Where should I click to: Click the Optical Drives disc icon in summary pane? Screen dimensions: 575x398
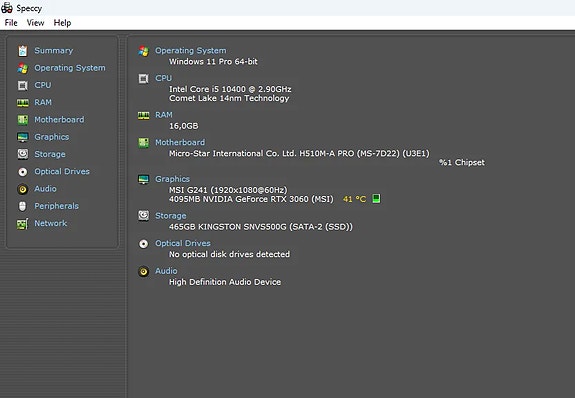[143, 244]
